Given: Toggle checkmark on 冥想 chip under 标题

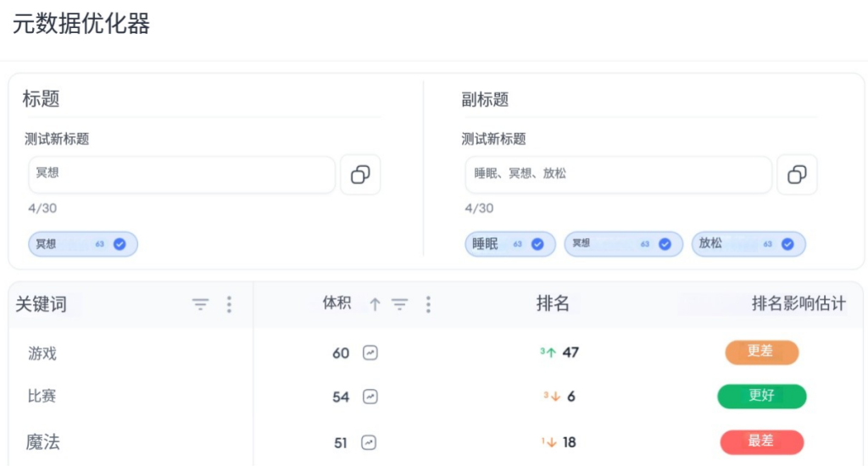Looking at the screenshot, I should 120,244.
